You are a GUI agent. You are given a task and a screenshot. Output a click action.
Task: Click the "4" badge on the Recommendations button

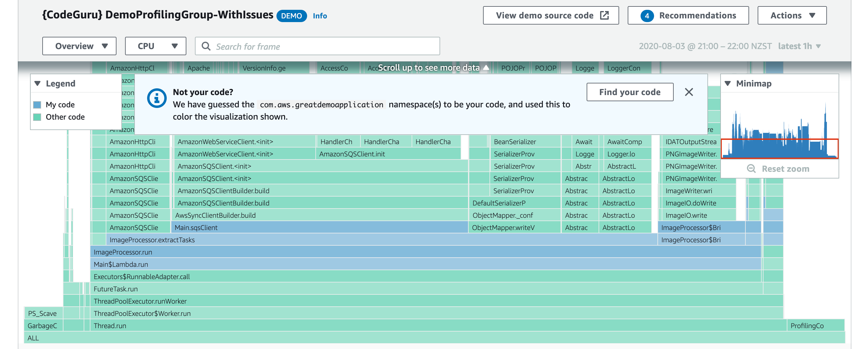(x=647, y=15)
